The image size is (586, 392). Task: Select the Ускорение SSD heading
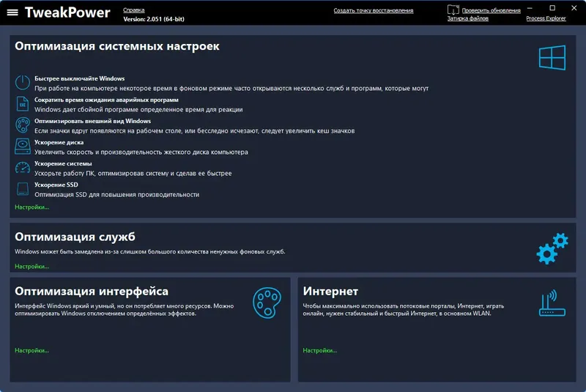tap(56, 185)
